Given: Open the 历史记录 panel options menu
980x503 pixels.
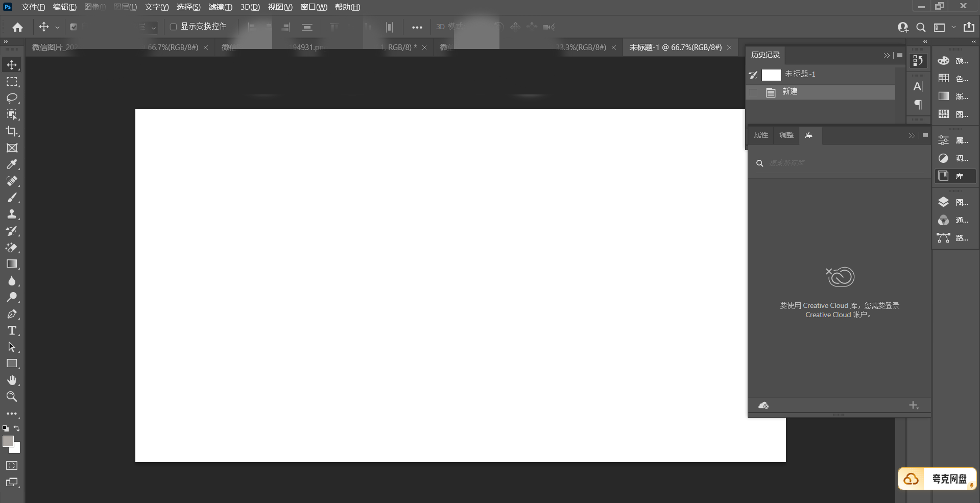Looking at the screenshot, I should coord(900,55).
